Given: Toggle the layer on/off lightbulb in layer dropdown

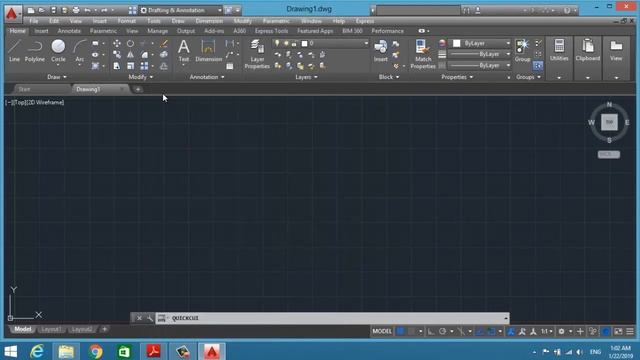Looking at the screenshot, I should click(x=277, y=43).
